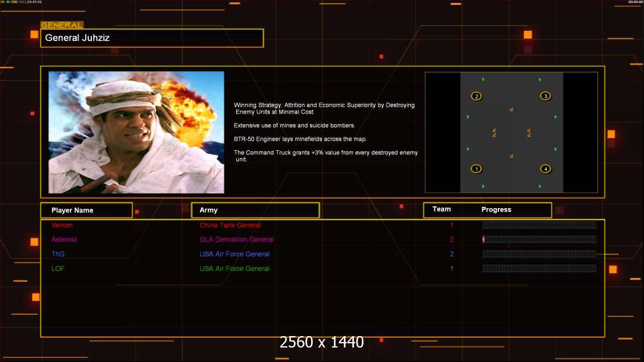Click 'Extensive use of mines and suicide bombers' text
Viewport: 644px width, 362px height.
(x=294, y=125)
